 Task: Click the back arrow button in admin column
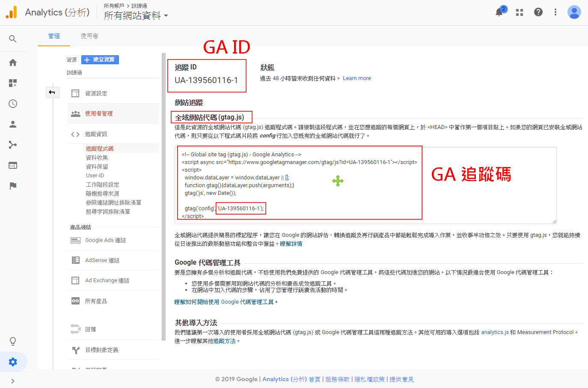(52, 92)
